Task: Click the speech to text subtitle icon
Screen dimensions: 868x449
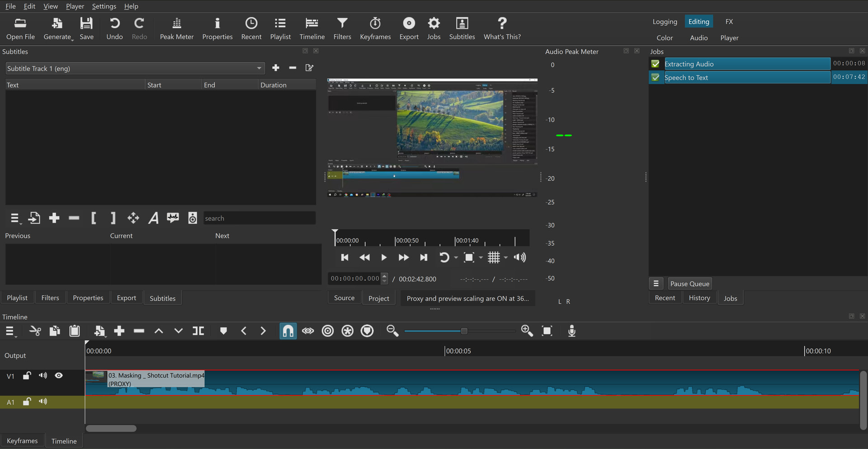Action: (173, 218)
